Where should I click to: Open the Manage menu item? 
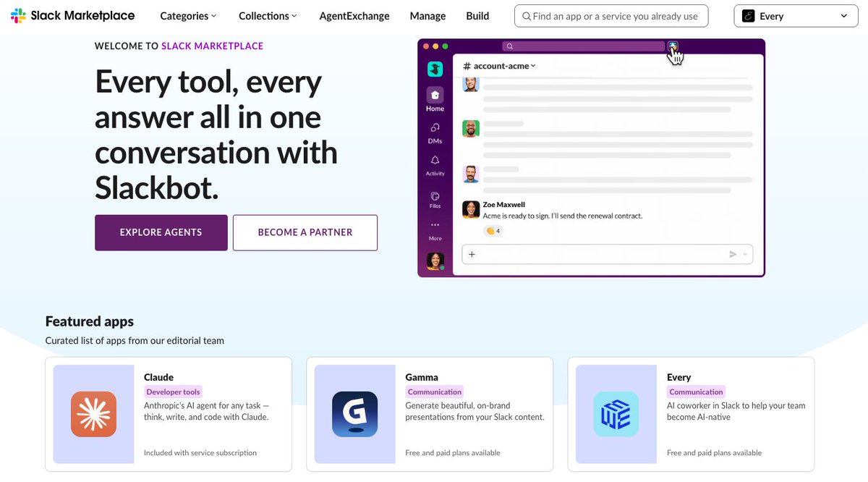pyautogui.click(x=427, y=16)
